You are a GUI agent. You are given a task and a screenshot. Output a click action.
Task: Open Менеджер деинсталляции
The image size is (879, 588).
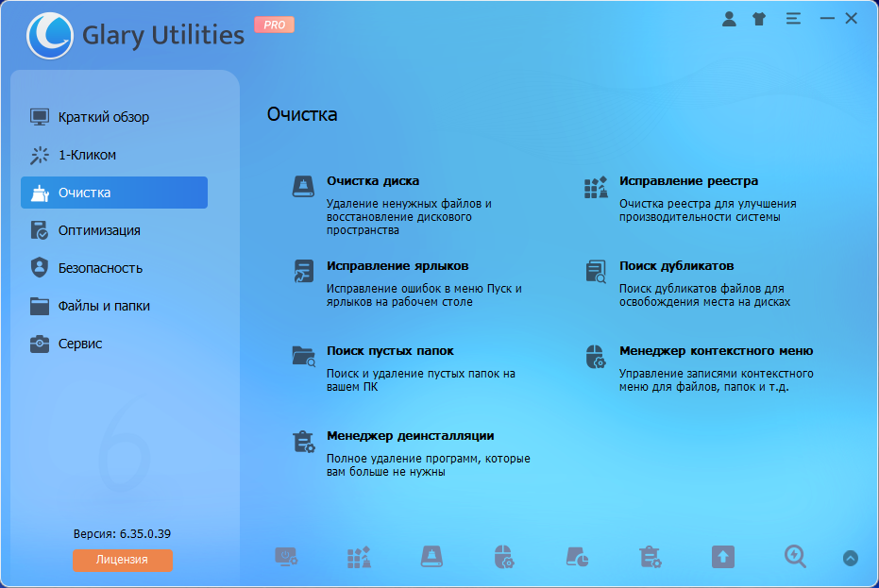410,436
